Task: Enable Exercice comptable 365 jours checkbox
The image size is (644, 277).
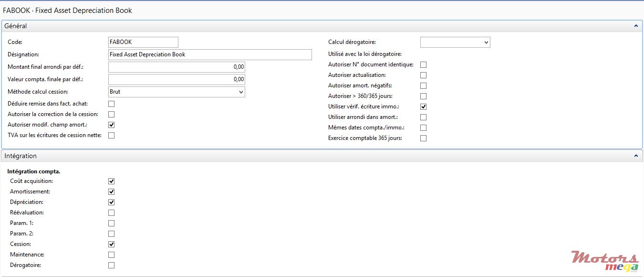Action: tap(423, 138)
